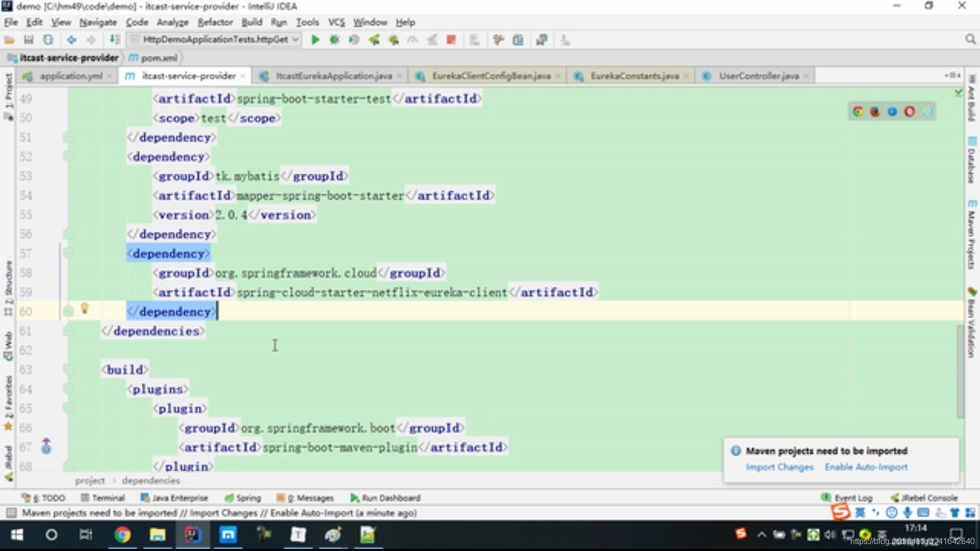Open Chrome from Windows taskbar
This screenshot has width=980, height=551.
(x=122, y=535)
